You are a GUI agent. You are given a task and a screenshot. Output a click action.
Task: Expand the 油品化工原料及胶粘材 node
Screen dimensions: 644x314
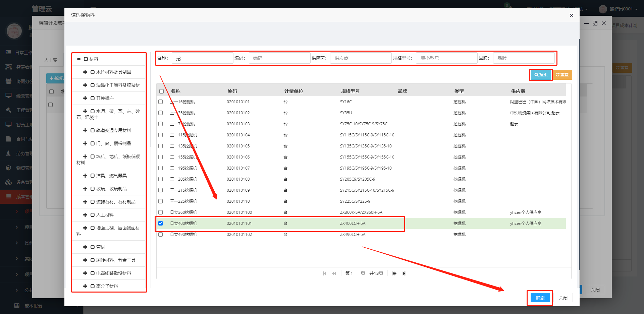pyautogui.click(x=85, y=85)
